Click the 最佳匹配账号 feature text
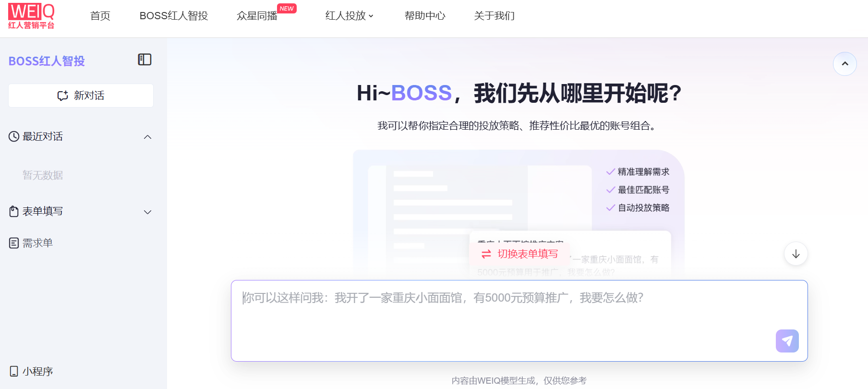 coord(643,190)
